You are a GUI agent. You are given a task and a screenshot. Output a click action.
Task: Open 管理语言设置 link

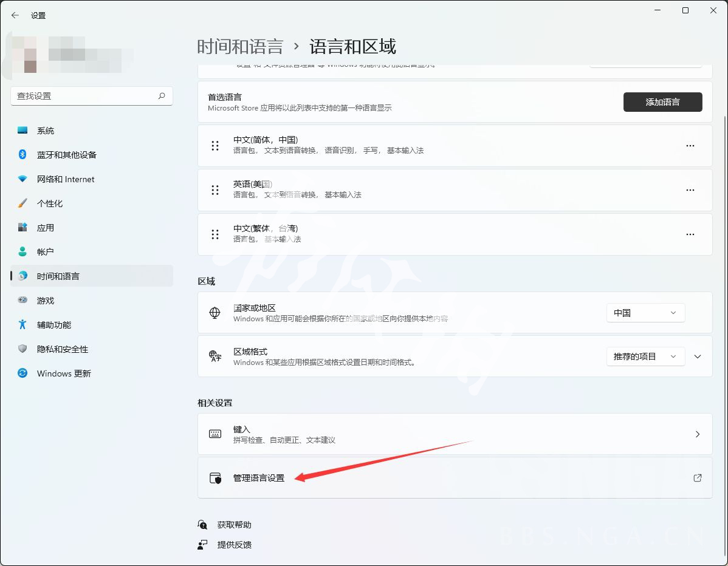point(259,478)
